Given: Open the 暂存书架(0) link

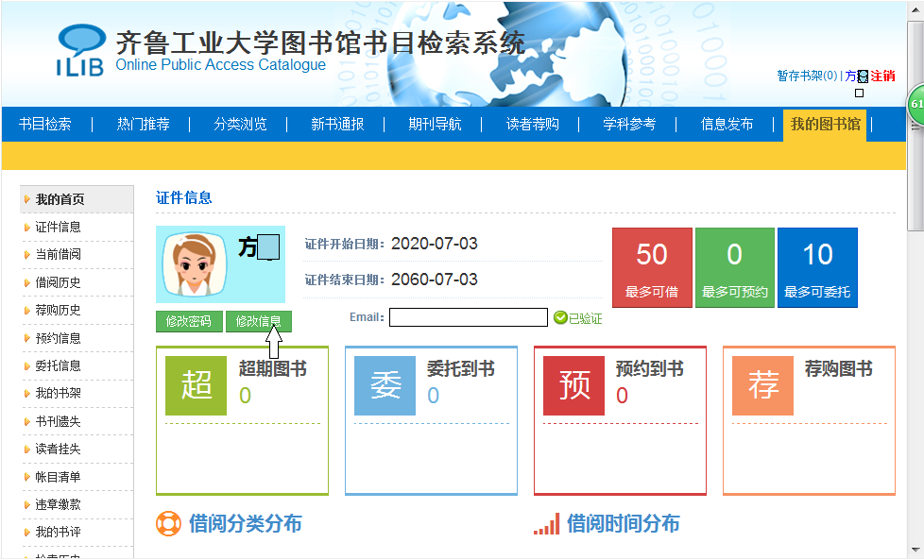Looking at the screenshot, I should pyautogui.click(x=807, y=76).
